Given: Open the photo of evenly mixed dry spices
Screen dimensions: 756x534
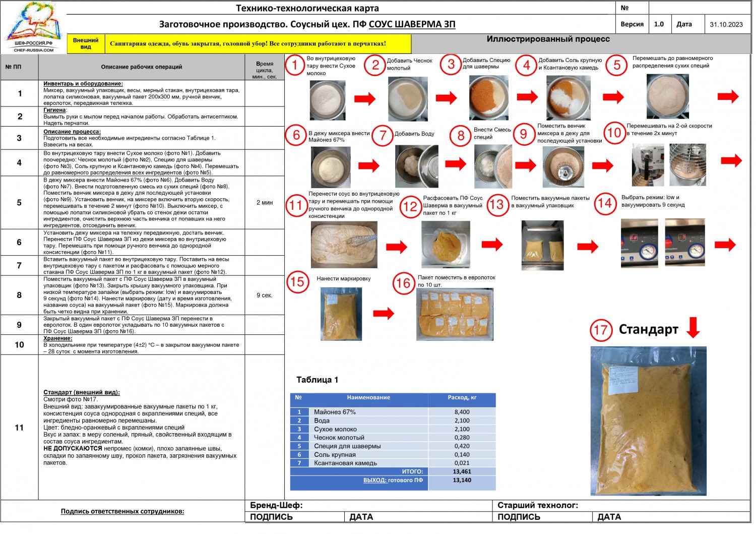Looking at the screenshot, I should point(668,96).
